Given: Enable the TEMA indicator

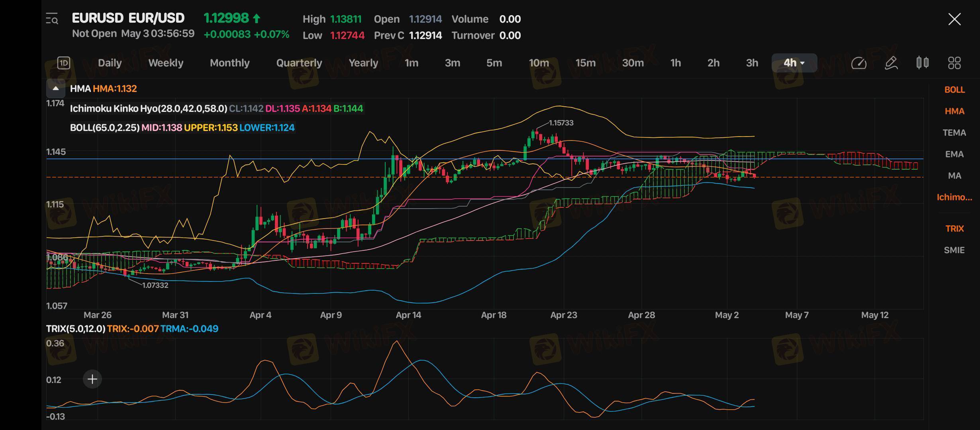Looking at the screenshot, I should 954,133.
